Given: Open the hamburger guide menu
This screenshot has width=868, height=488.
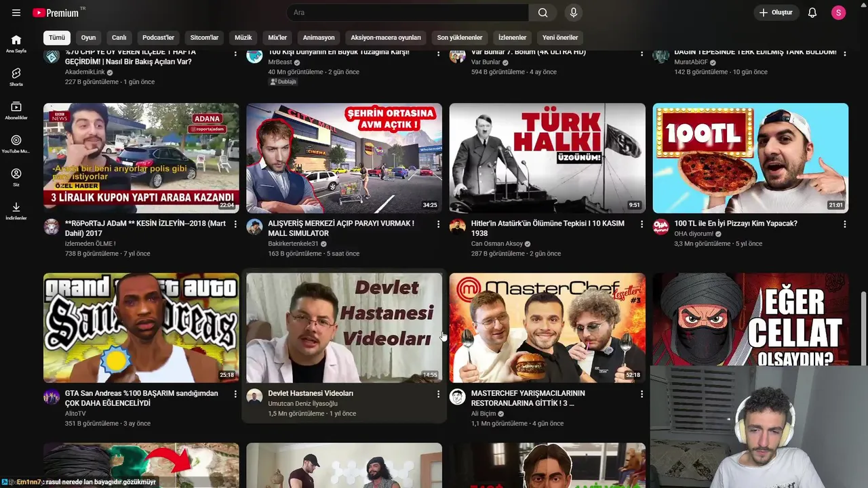Looking at the screenshot, I should (16, 13).
